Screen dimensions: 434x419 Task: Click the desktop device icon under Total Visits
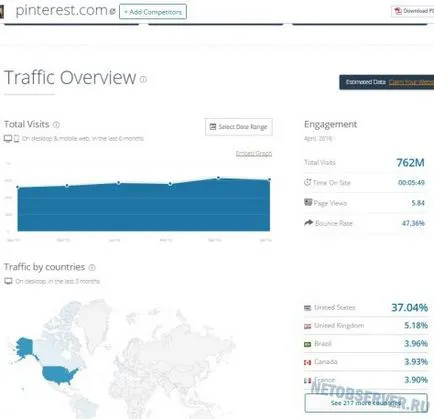(x=8, y=138)
